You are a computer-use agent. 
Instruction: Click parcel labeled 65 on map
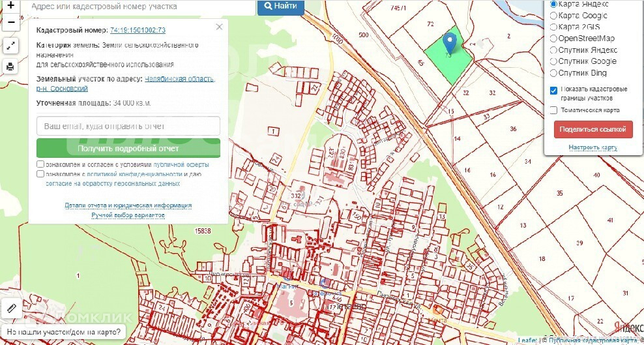(420, 63)
